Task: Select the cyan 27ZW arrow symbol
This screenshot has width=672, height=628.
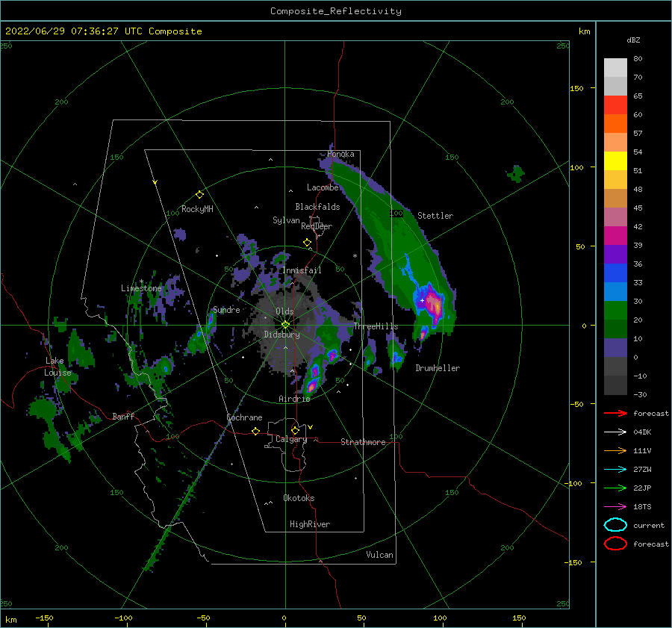Action: (x=615, y=470)
